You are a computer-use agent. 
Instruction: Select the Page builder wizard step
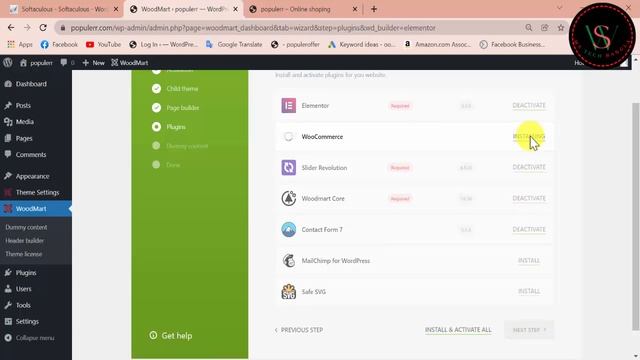(176, 108)
